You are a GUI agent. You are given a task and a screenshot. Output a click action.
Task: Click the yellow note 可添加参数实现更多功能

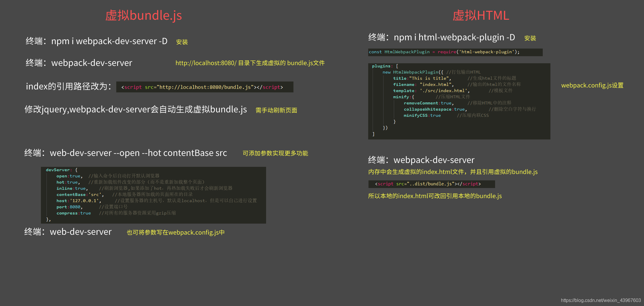pos(275,153)
